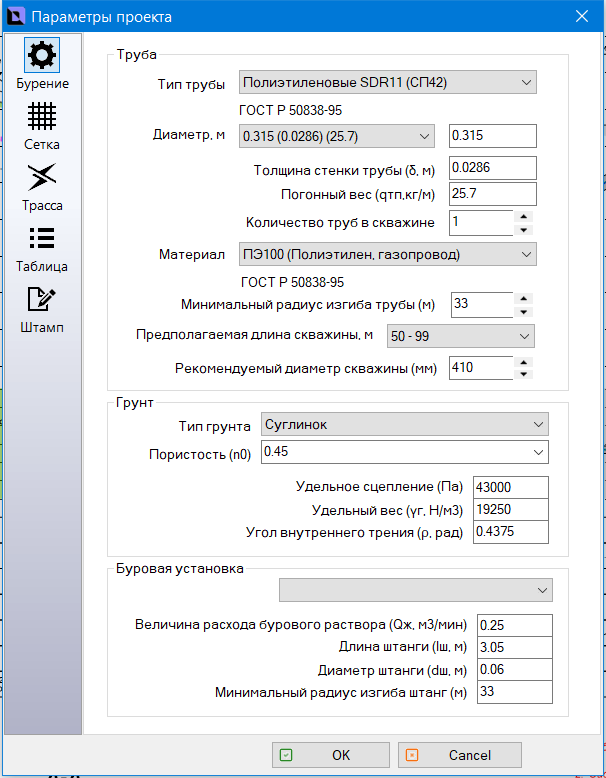Viewport: 606px width, 778px height.
Task: Decrease Минимальный радиус изгиба трубы
Action: (x=524, y=312)
